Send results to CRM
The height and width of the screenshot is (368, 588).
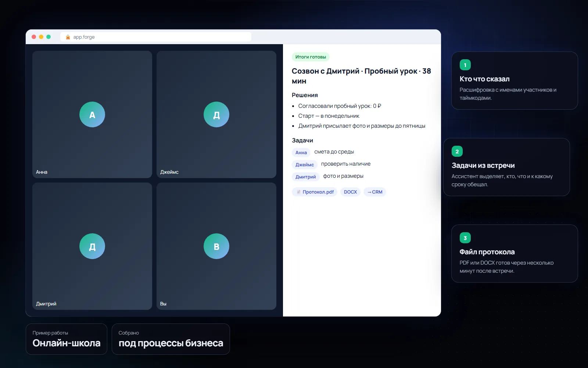[374, 192]
